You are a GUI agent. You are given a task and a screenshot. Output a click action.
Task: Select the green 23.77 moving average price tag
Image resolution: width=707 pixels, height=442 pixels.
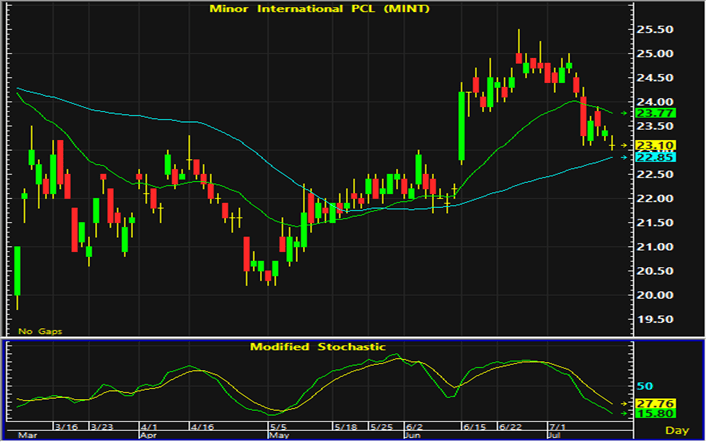click(x=655, y=113)
